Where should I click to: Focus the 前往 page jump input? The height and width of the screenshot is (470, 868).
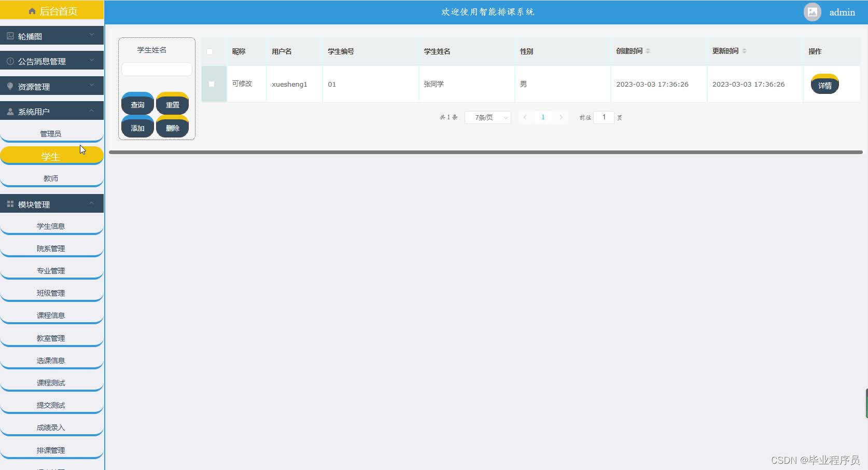point(604,117)
